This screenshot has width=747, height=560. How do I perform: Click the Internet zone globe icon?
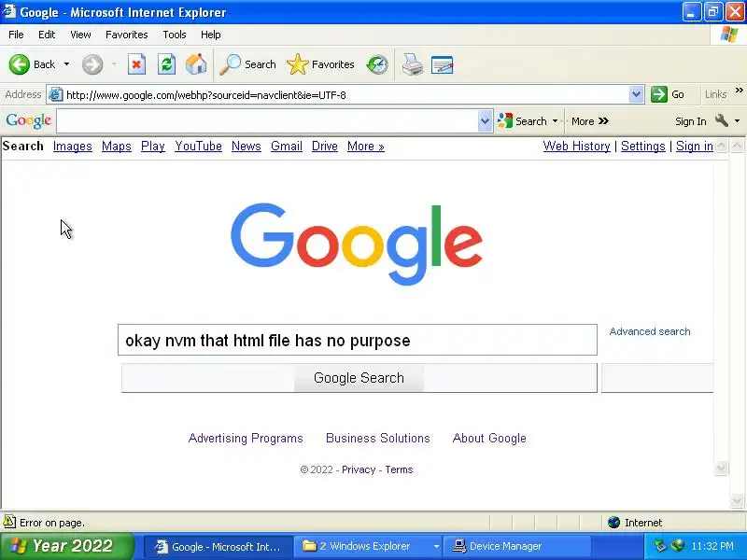pyautogui.click(x=614, y=523)
